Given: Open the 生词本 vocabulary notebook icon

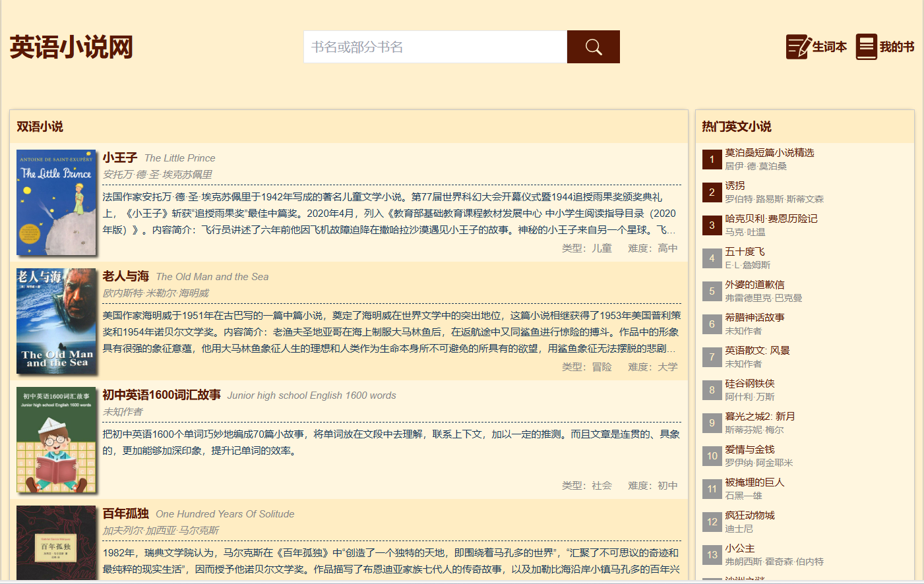Looking at the screenshot, I should [x=798, y=47].
